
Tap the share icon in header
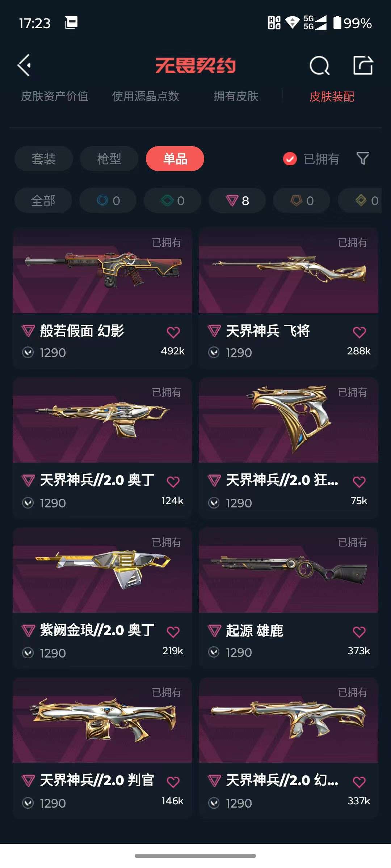click(x=363, y=65)
